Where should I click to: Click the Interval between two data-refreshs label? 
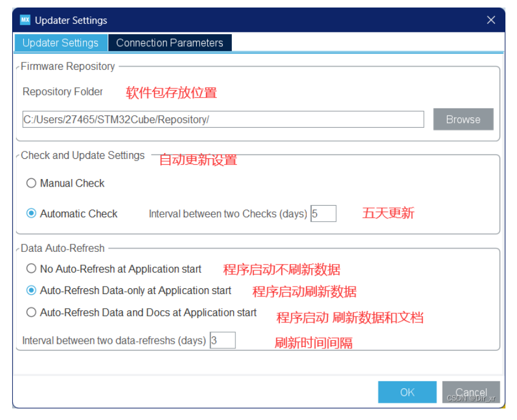[x=114, y=340]
